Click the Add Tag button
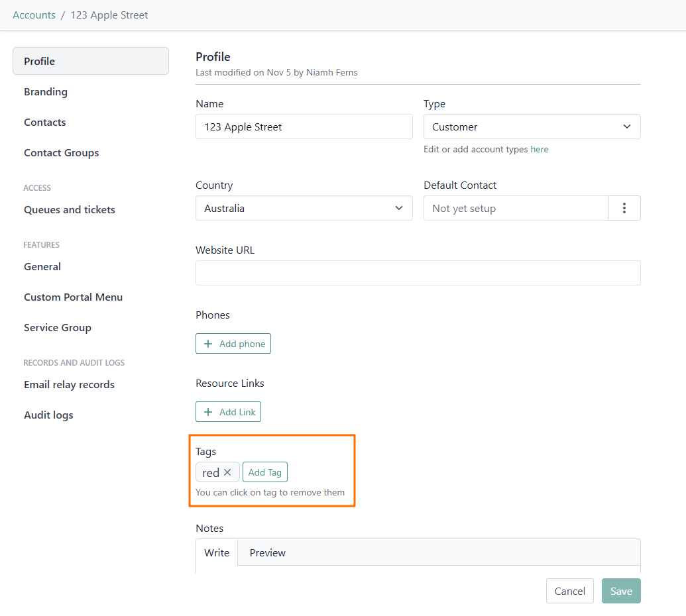 tap(265, 472)
